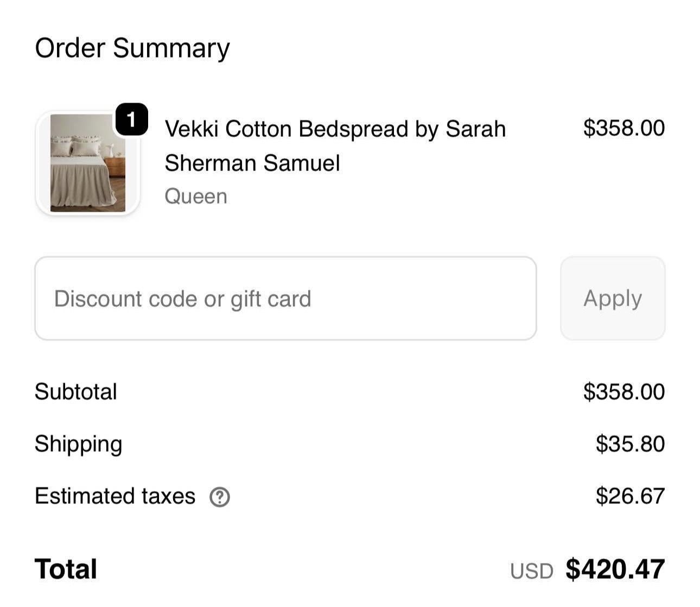Click the Estimated taxes help question-mark icon
The height and width of the screenshot is (607, 700).
point(220,497)
